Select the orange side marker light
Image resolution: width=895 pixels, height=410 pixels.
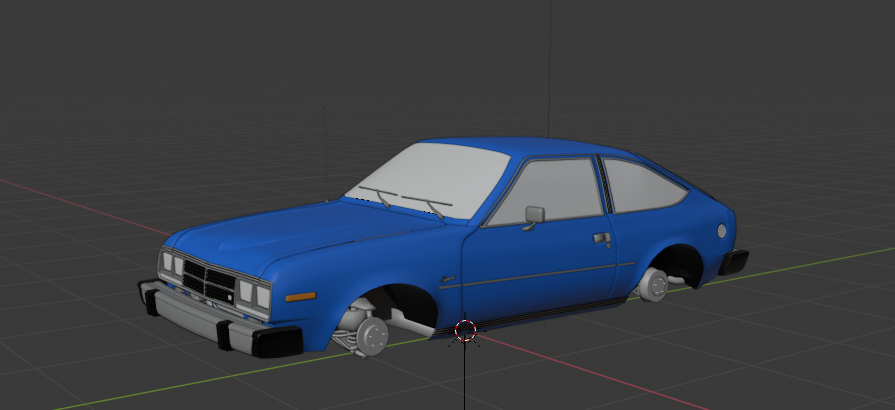point(300,296)
